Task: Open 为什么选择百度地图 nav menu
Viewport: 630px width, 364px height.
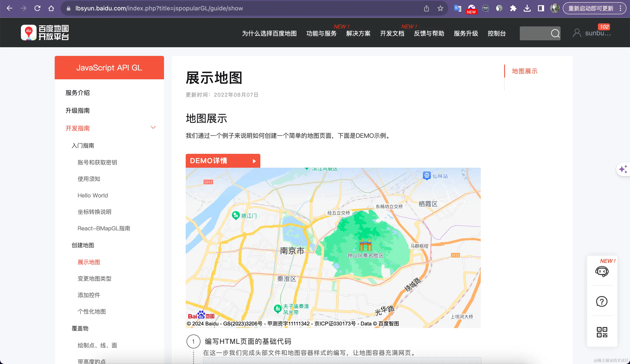Action: (x=269, y=33)
